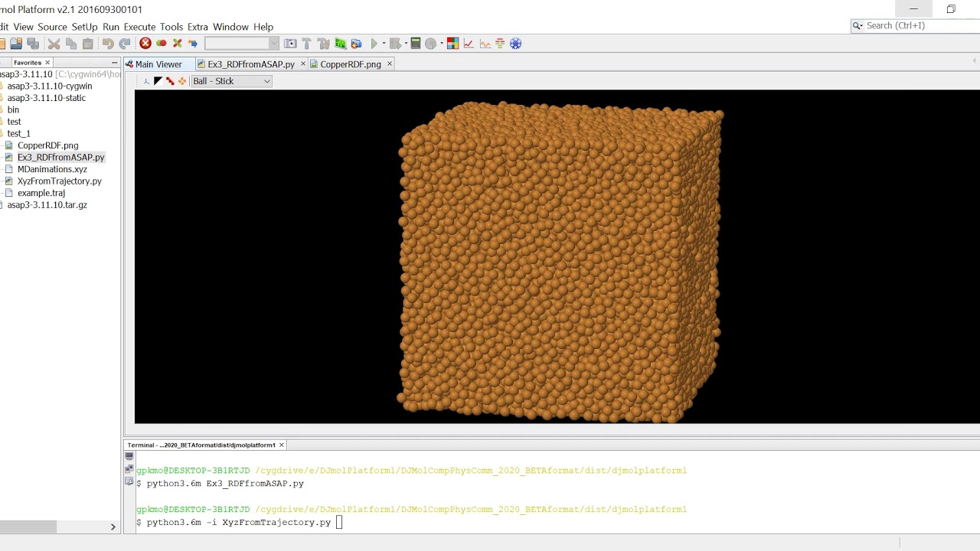This screenshot has width=980, height=551.
Task: Click the Favorites horizontal scrollbar right arrow
Action: click(113, 527)
